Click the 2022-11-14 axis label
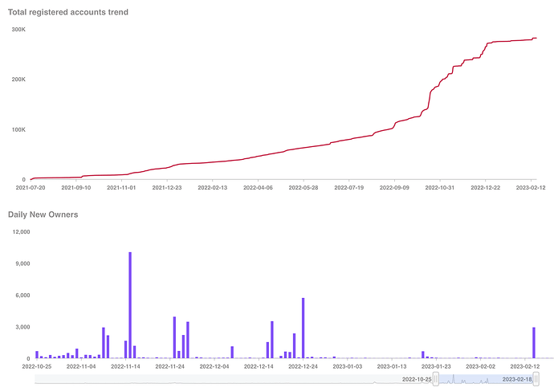The height and width of the screenshot is (392, 554). [x=126, y=366]
